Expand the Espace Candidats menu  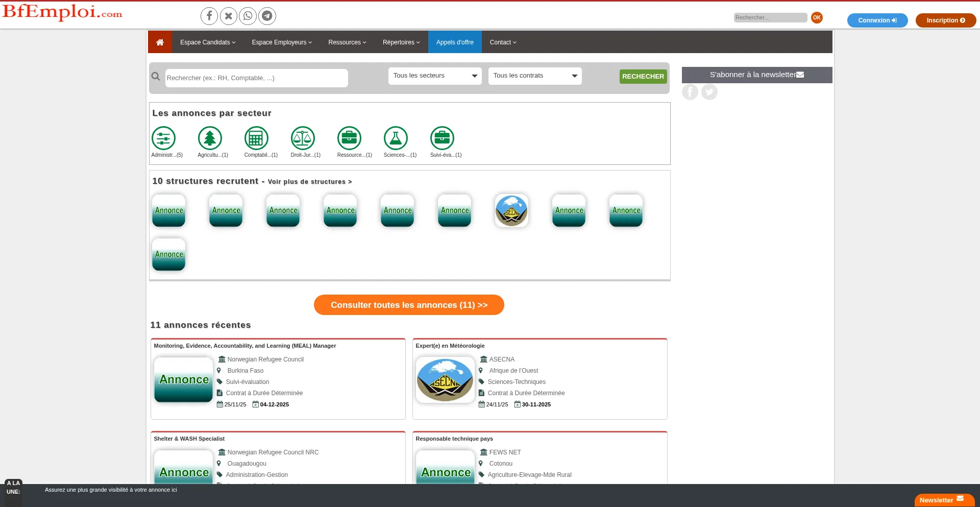tap(207, 42)
